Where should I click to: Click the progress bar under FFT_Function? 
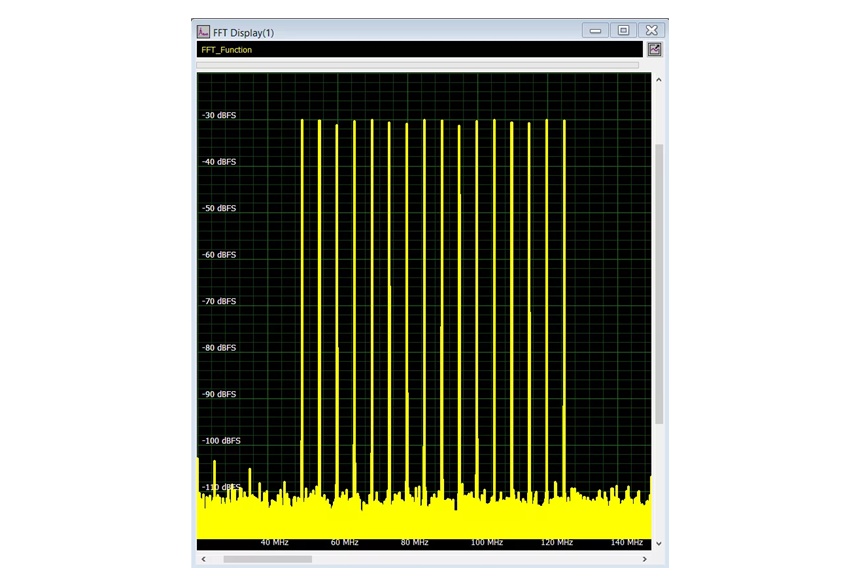pos(418,65)
